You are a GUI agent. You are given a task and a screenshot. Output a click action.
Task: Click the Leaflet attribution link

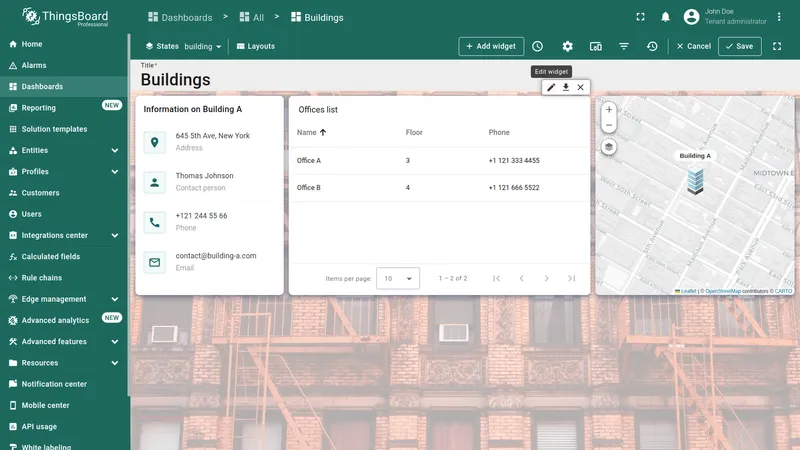[x=688, y=291]
